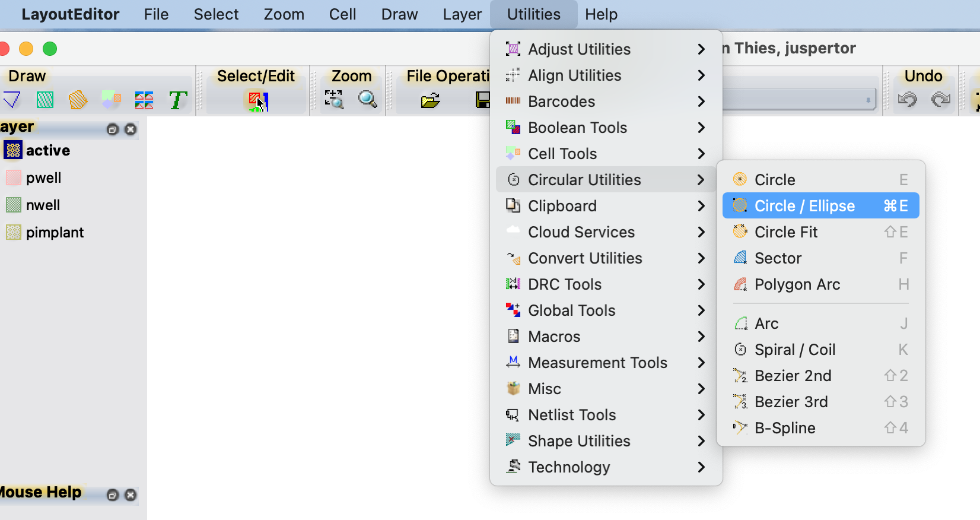This screenshot has height=520, width=980.
Task: Close the Layer panel
Action: 131,129
